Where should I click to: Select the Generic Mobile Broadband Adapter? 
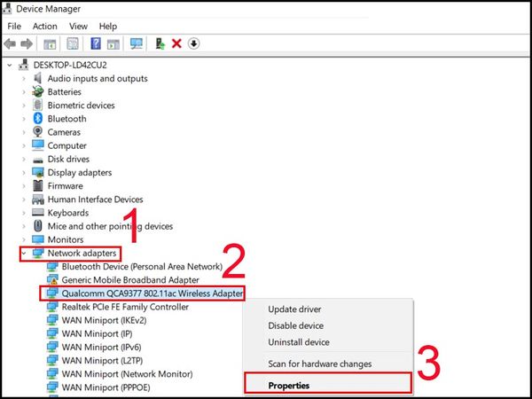(x=129, y=280)
